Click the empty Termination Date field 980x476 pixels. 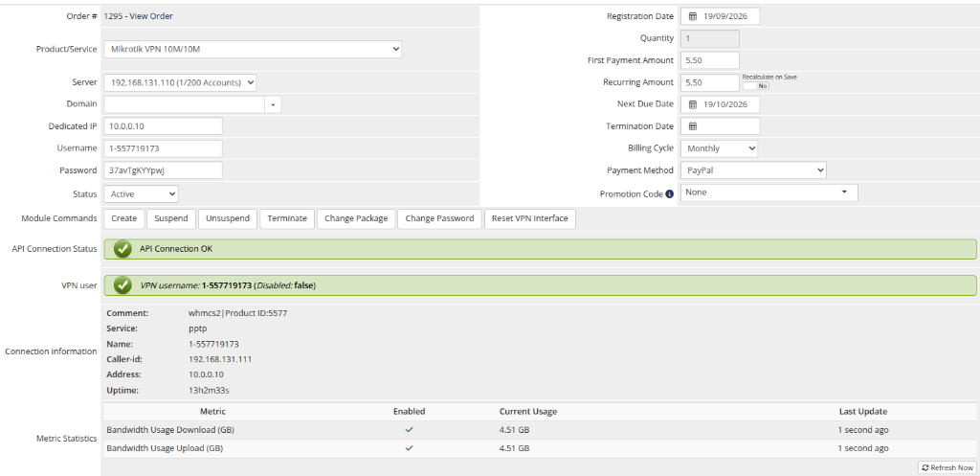click(x=720, y=126)
